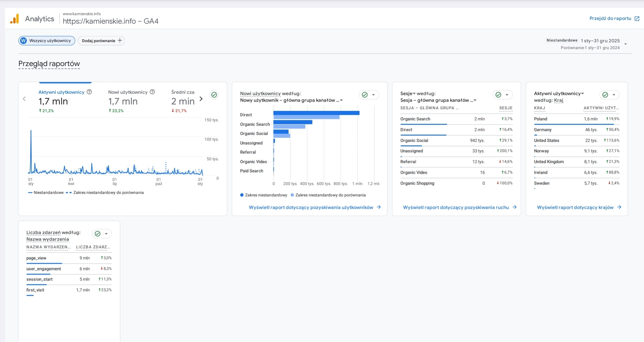644x342 pixels.
Task: Click plus icon on Dodaj porównanie
Action: pos(120,41)
